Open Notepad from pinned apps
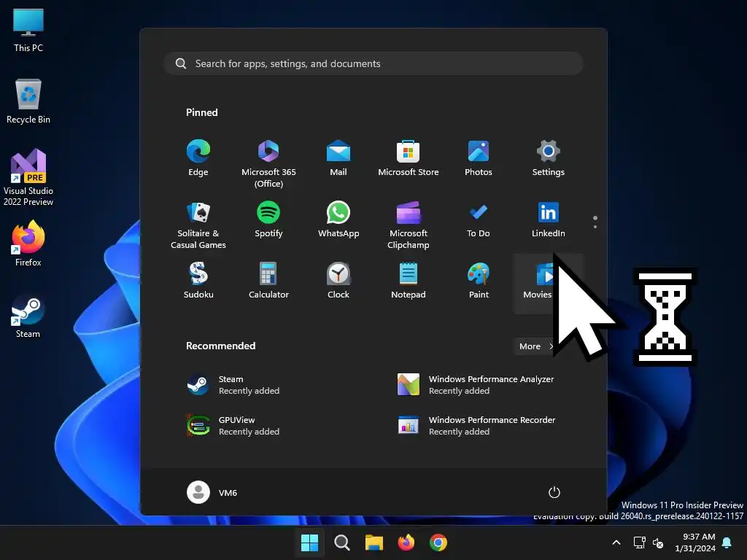Screen dimensions: 747x560 [x=409, y=281]
